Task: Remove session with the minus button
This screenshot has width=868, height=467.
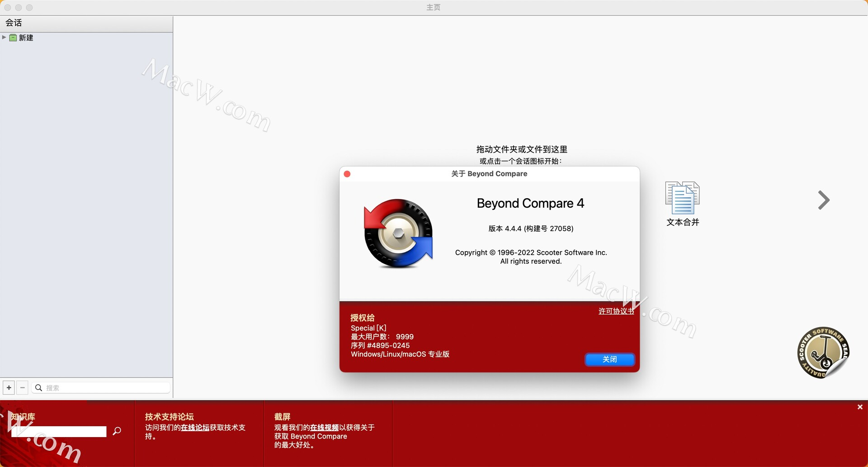Action: point(22,388)
